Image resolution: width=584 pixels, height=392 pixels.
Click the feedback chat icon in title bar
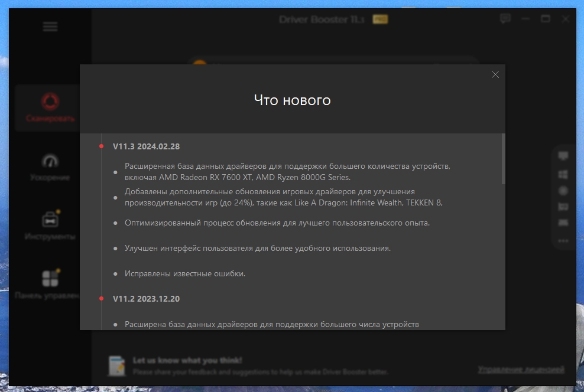click(505, 18)
